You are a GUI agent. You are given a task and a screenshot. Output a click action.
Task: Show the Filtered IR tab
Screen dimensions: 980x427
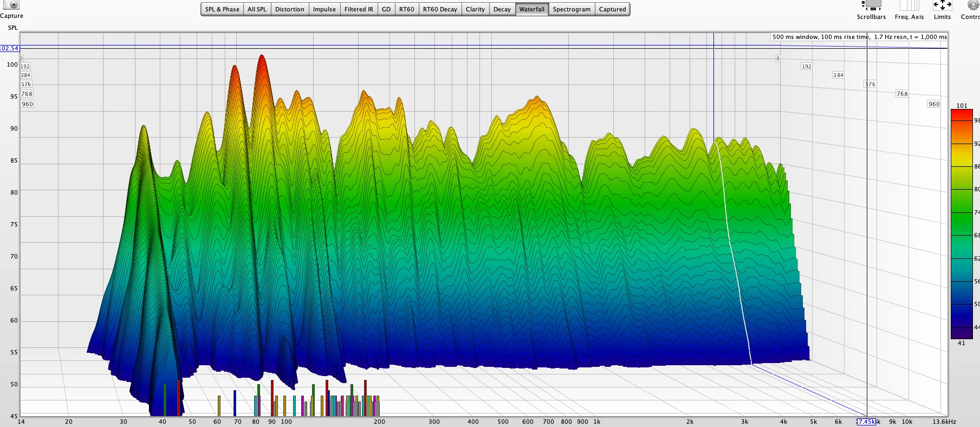click(359, 9)
